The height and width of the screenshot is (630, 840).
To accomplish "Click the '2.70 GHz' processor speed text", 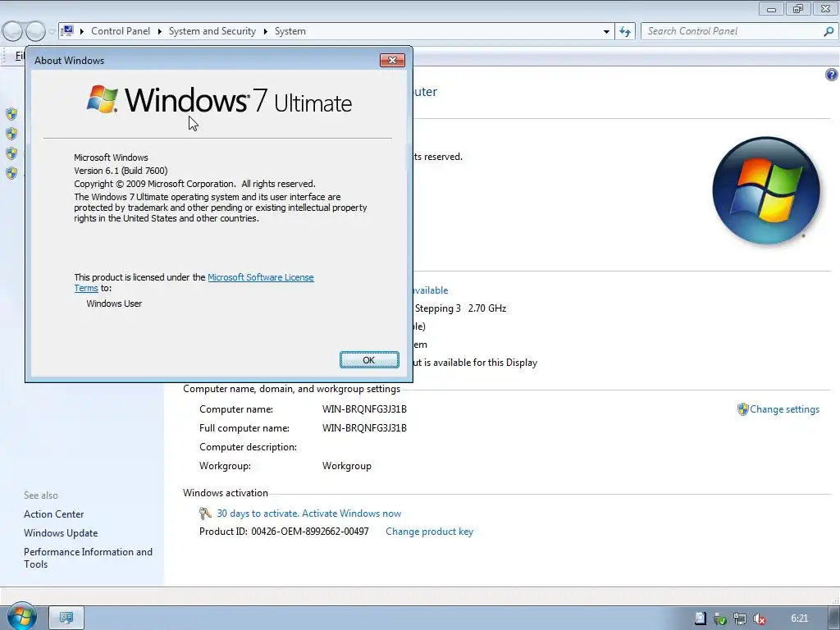I will tap(487, 308).
